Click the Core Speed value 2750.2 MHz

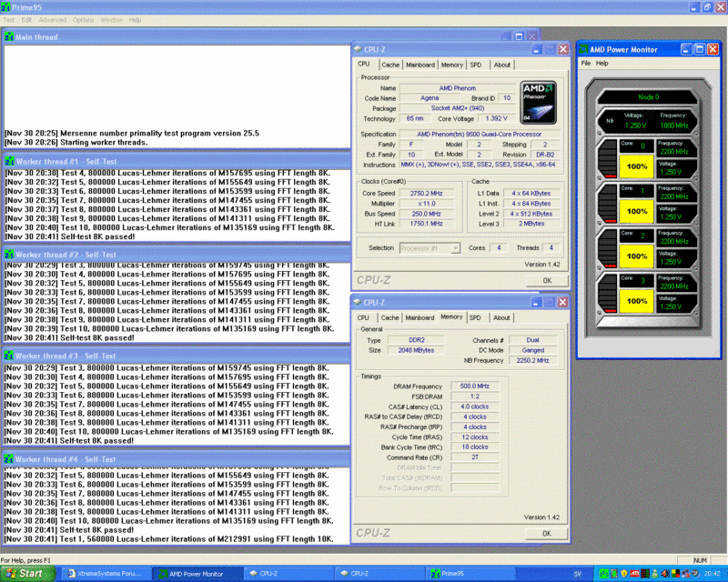click(426, 193)
